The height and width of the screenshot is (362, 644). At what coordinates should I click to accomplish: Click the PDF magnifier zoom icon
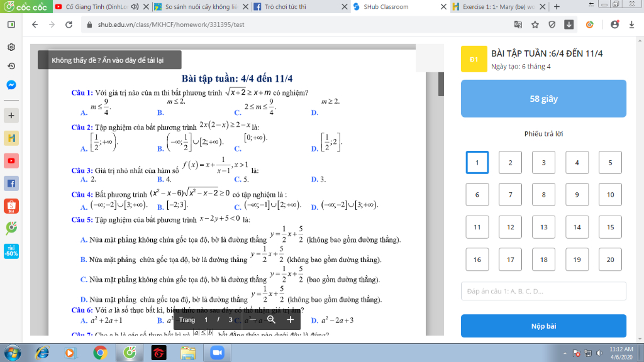(271, 319)
